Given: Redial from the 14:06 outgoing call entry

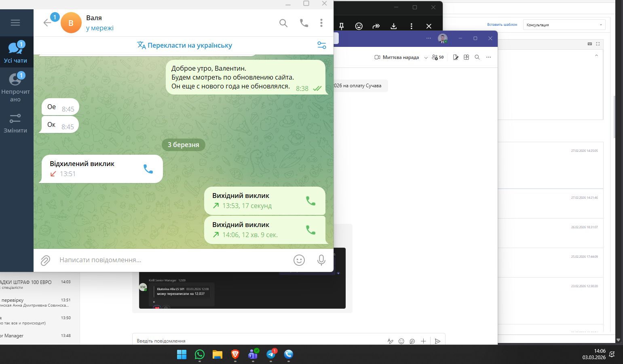Looking at the screenshot, I should 310,230.
